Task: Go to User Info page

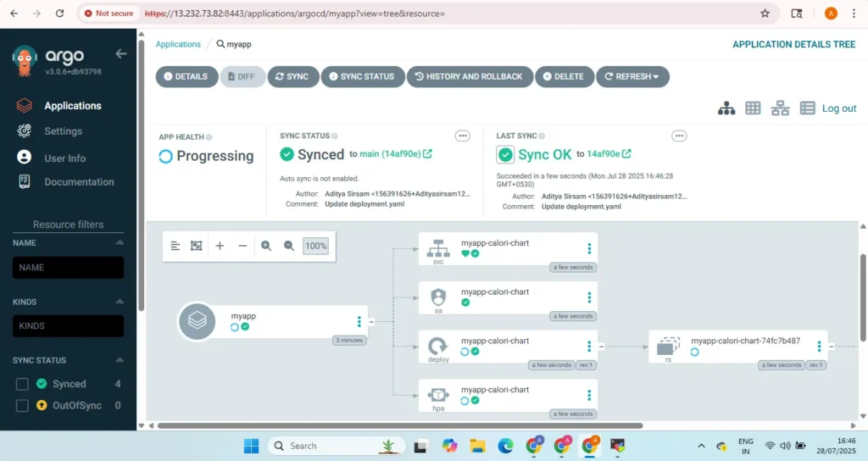Action: [x=64, y=158]
